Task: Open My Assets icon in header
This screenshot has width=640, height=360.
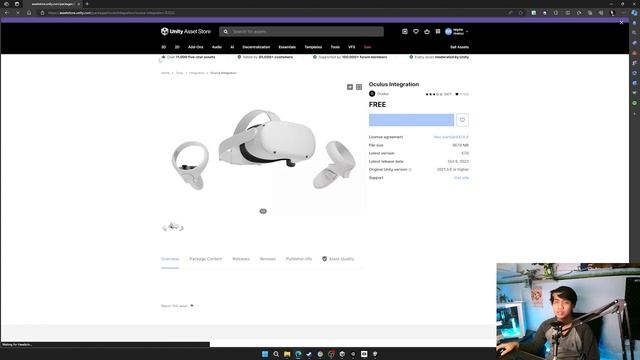Action: click(x=404, y=31)
